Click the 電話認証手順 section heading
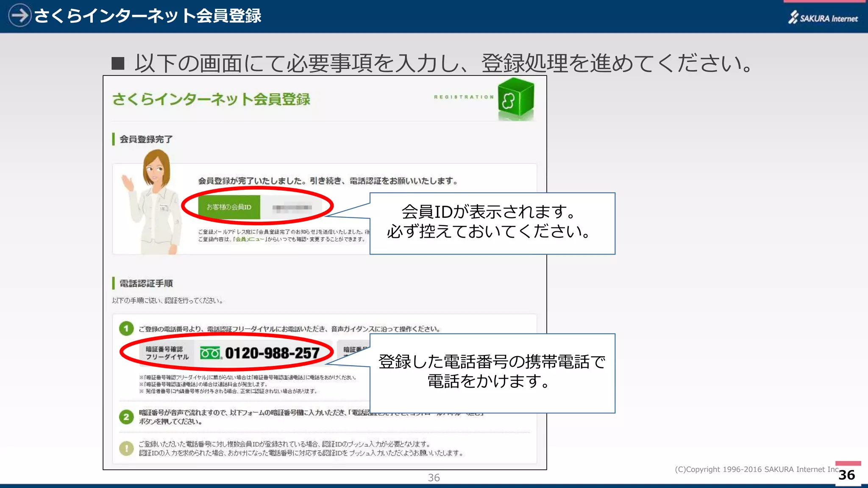Image resolution: width=868 pixels, height=488 pixels. tap(146, 283)
